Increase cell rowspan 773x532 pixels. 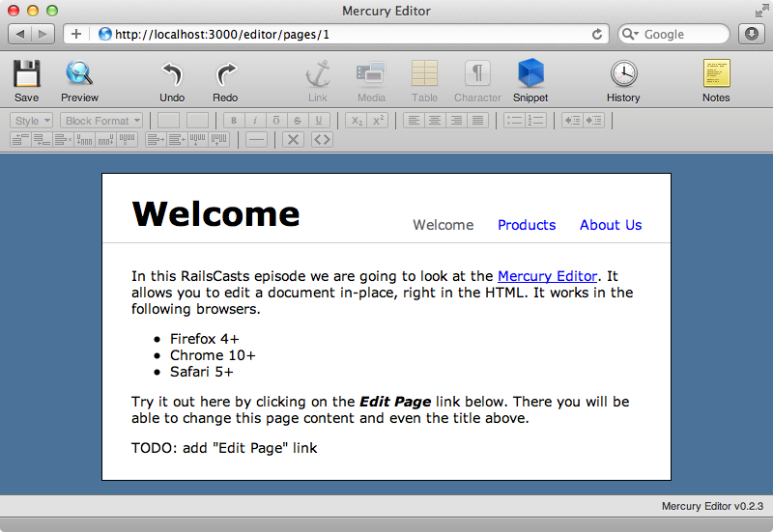(x=198, y=140)
